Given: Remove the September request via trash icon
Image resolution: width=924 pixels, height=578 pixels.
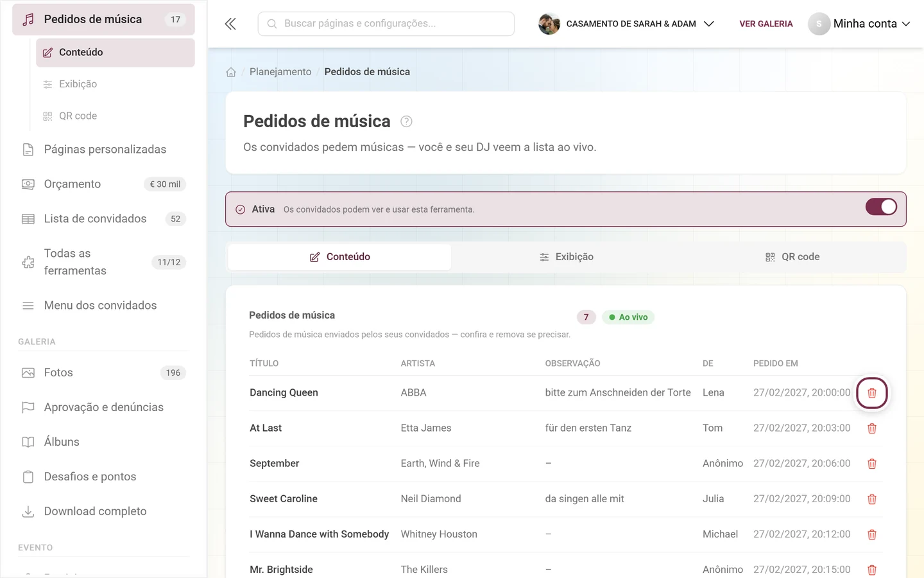Looking at the screenshot, I should tap(871, 464).
